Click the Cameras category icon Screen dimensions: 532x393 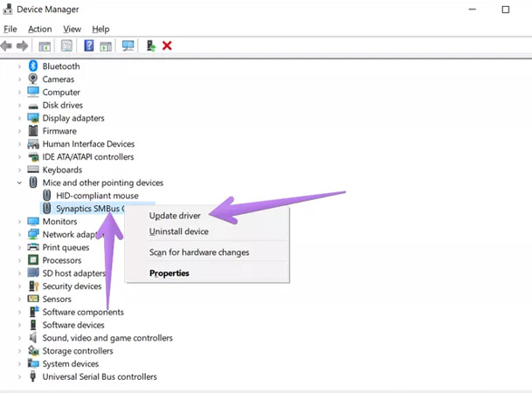pyautogui.click(x=33, y=79)
